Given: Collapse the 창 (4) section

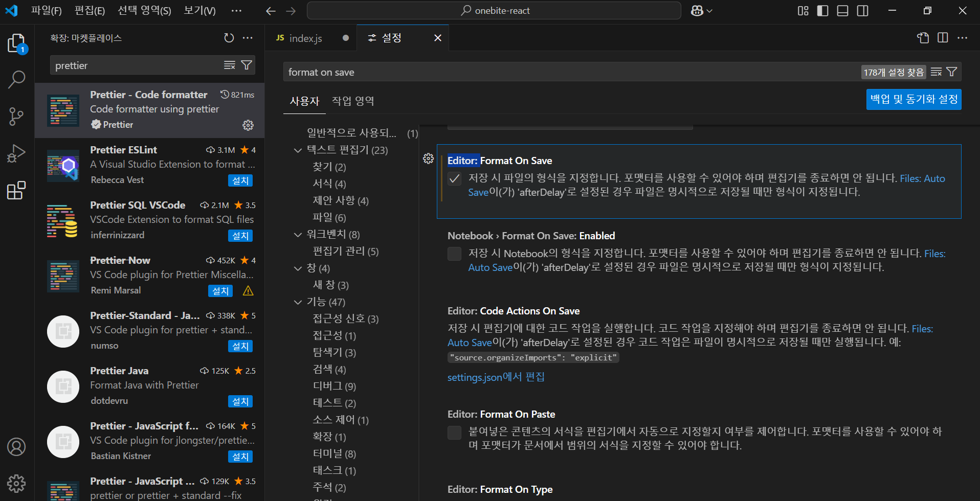Looking at the screenshot, I should pos(298,268).
